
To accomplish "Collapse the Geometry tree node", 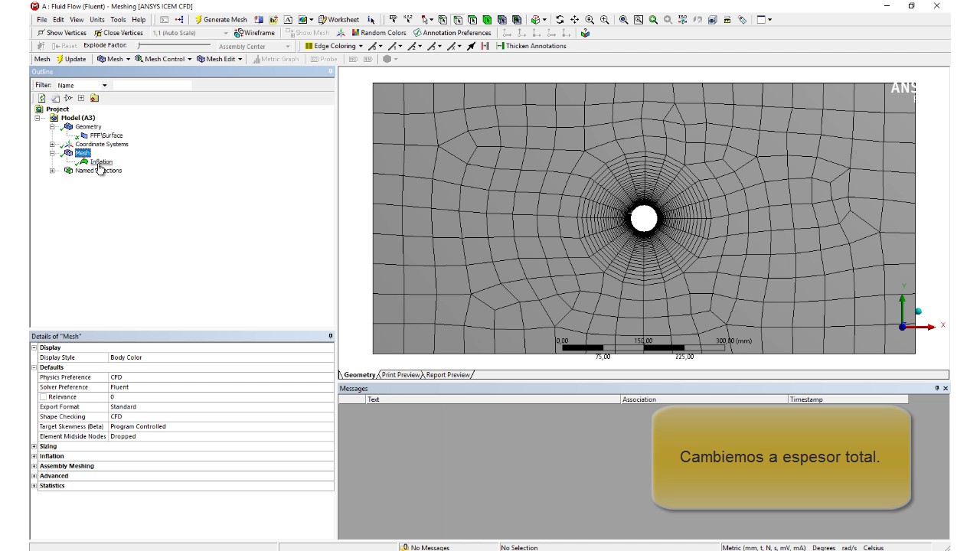I will [x=52, y=127].
